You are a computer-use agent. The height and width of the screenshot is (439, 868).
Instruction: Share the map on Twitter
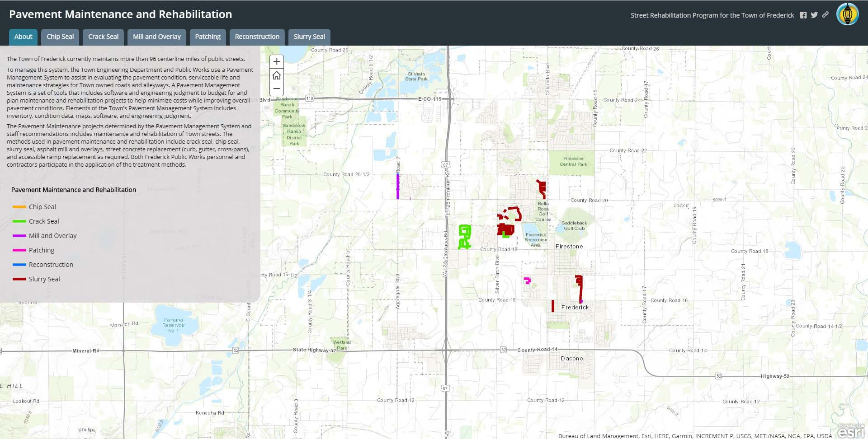pyautogui.click(x=814, y=15)
